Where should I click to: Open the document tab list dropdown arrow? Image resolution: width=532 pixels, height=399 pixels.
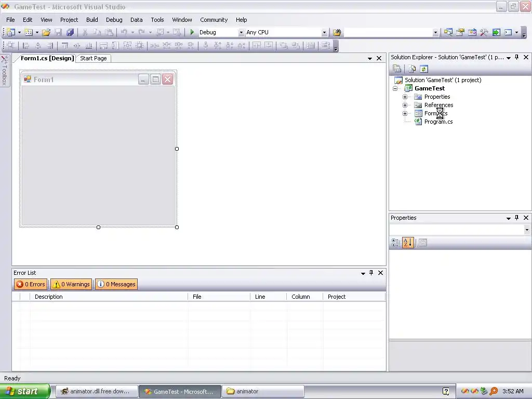[370, 59]
